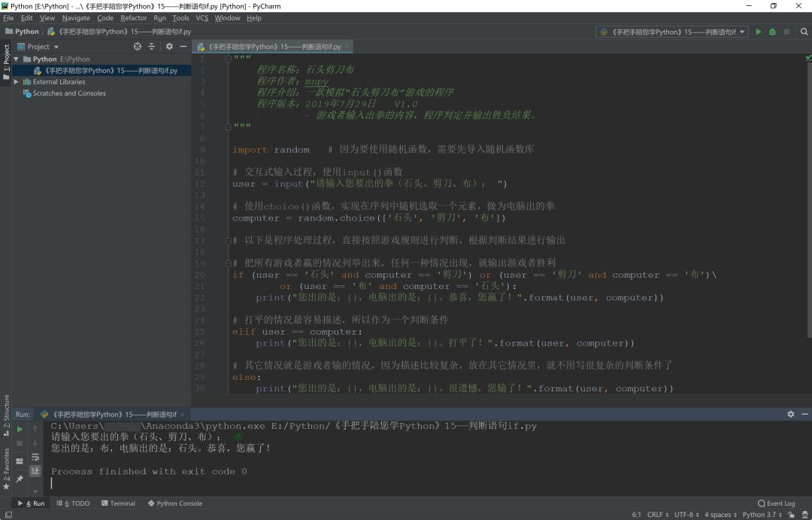
Task: Change file encoding UTF-8 in status bar
Action: pyautogui.click(x=686, y=514)
